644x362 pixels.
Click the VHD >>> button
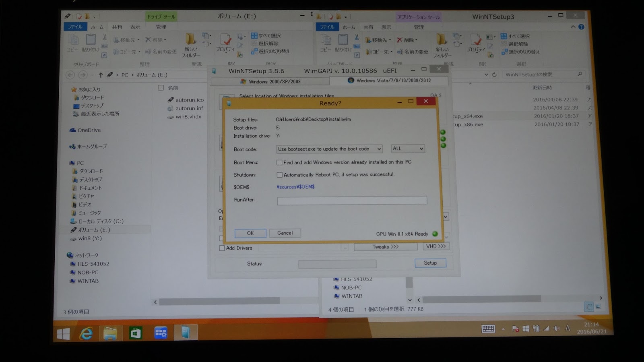tap(436, 246)
